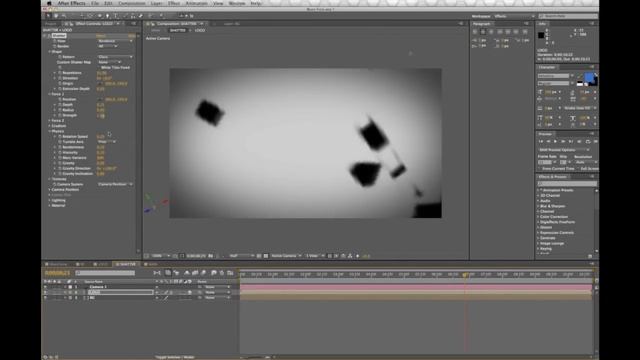
Task: Click left-align text icon in Paragraph panel
Action: pyautogui.click(x=475, y=32)
